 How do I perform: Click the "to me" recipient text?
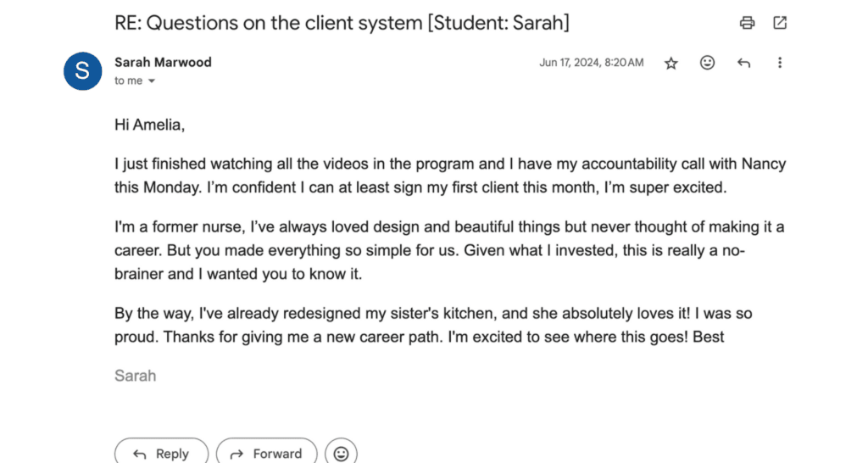(129, 81)
